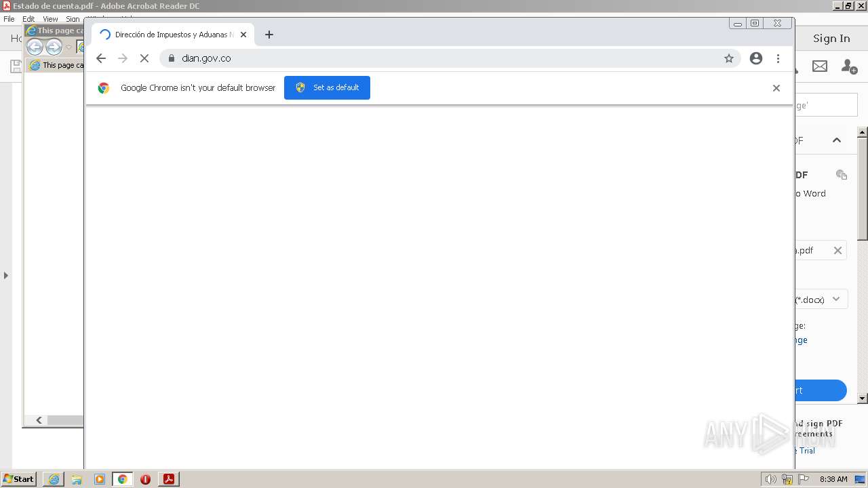868x488 pixels.
Task: Click the add-person share icon in Acrobat
Action: [x=849, y=66]
